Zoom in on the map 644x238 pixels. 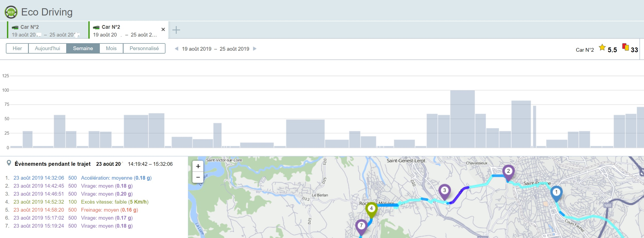(x=198, y=166)
